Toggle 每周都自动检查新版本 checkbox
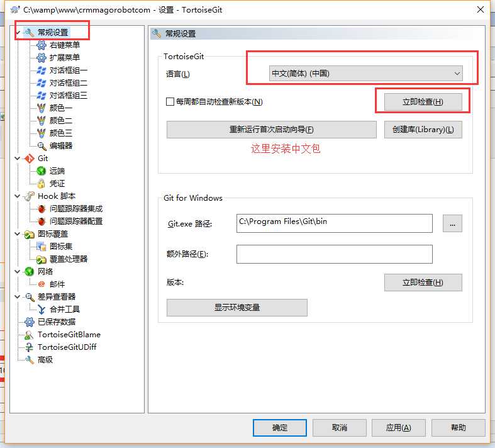The width and height of the screenshot is (495, 448). pyautogui.click(x=170, y=102)
